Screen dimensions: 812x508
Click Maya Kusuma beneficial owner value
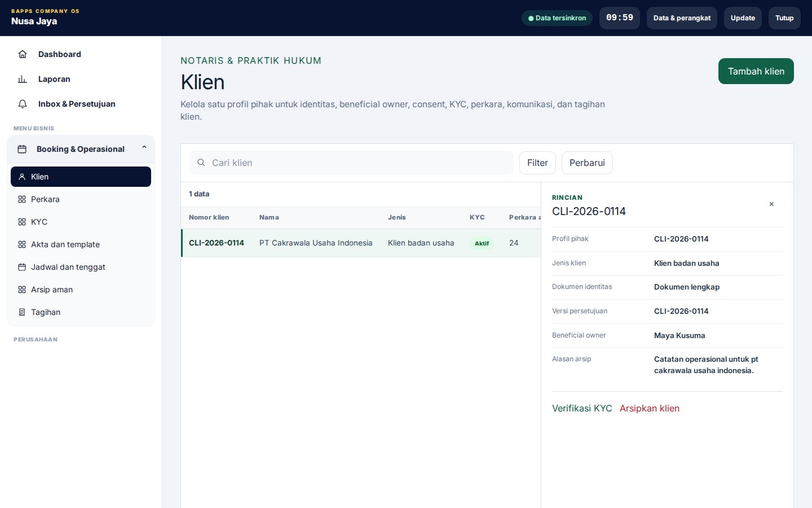[x=679, y=335]
